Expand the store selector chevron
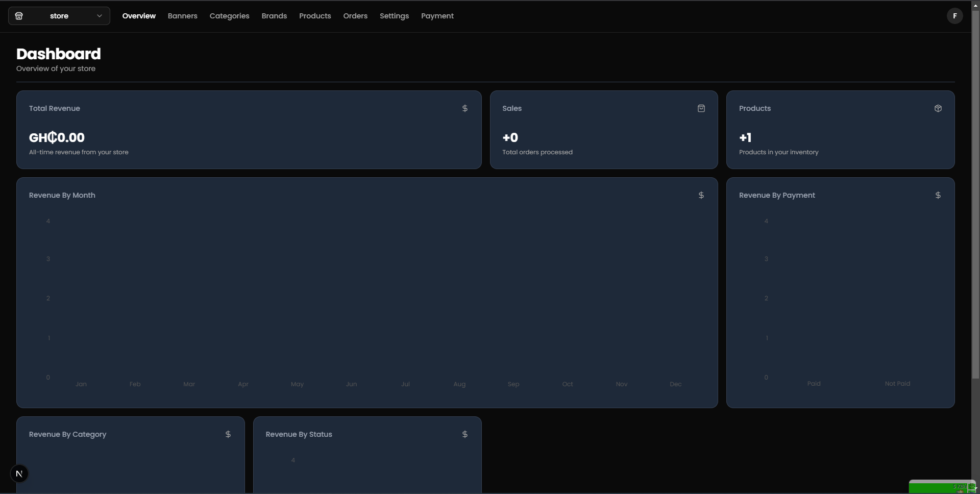The image size is (980, 494). 100,16
